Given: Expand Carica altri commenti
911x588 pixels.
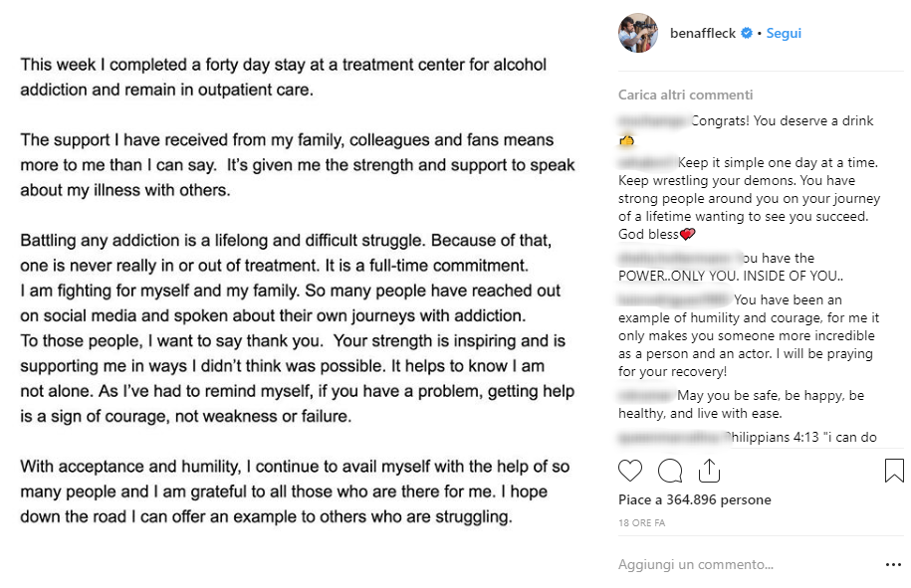Looking at the screenshot, I should (685, 96).
